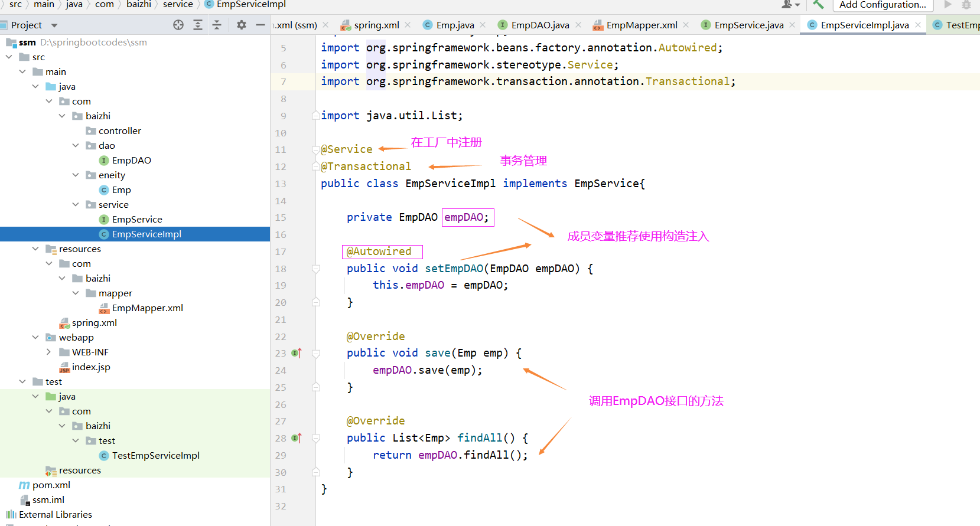Close the EmpMapper.xml tab
Screen dimensions: 980x526
(686, 25)
